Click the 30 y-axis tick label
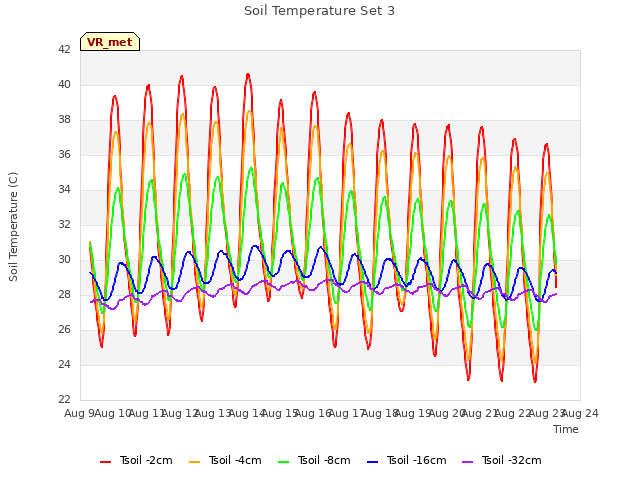Image resolution: width=640 pixels, height=480 pixels. click(64, 260)
